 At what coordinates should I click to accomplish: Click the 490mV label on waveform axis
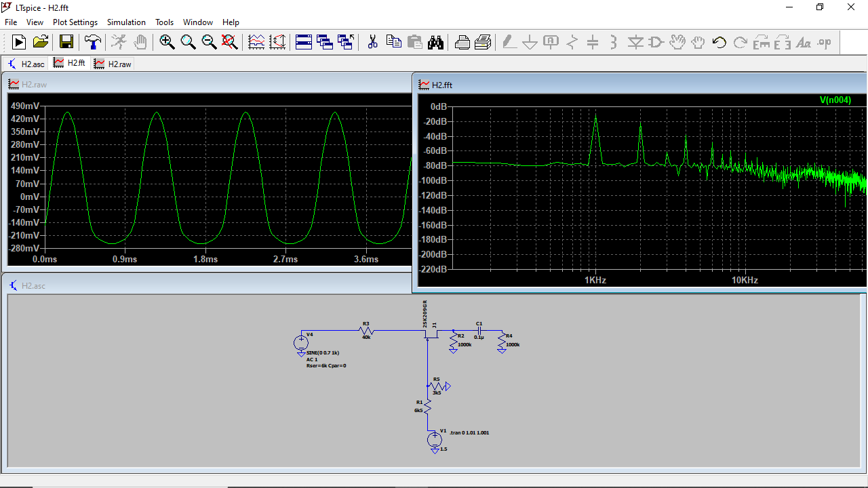click(24, 106)
